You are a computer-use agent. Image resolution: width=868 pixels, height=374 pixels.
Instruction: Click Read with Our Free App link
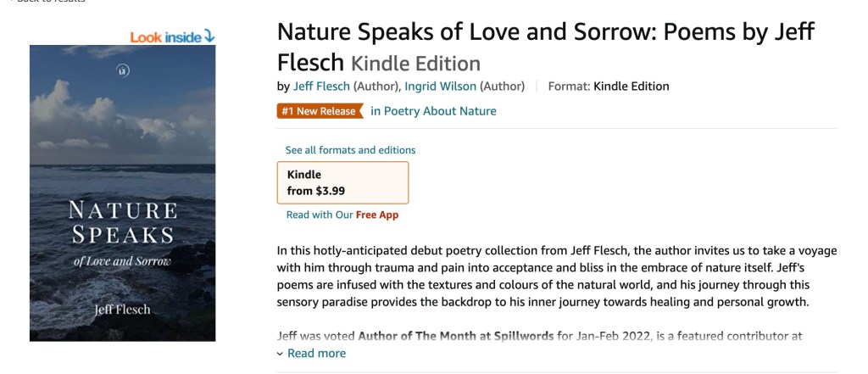pos(342,215)
